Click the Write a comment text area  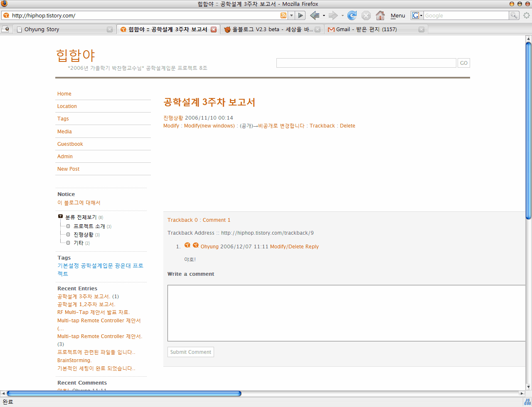pos(346,313)
